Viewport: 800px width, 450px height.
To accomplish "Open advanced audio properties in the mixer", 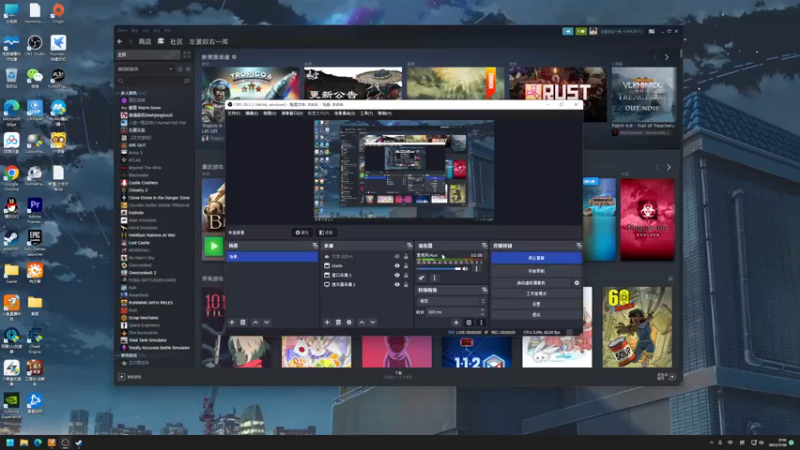I will [x=421, y=278].
